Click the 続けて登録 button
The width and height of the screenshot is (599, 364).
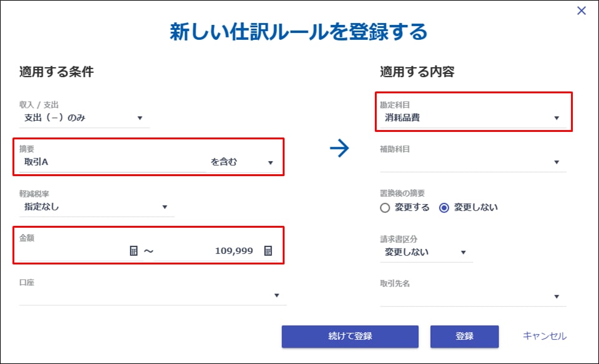(x=350, y=337)
